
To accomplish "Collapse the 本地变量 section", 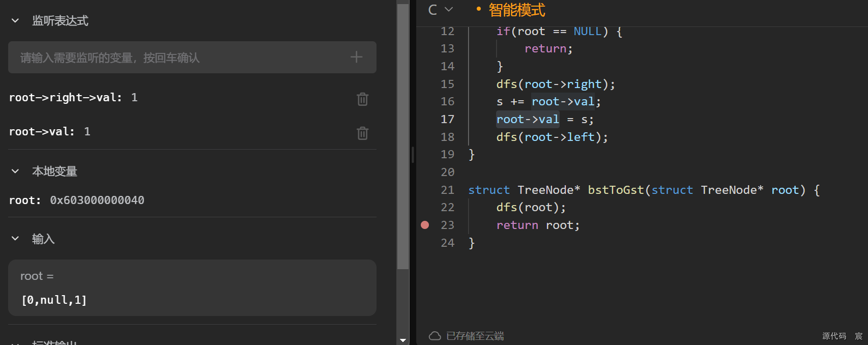I will click(15, 171).
